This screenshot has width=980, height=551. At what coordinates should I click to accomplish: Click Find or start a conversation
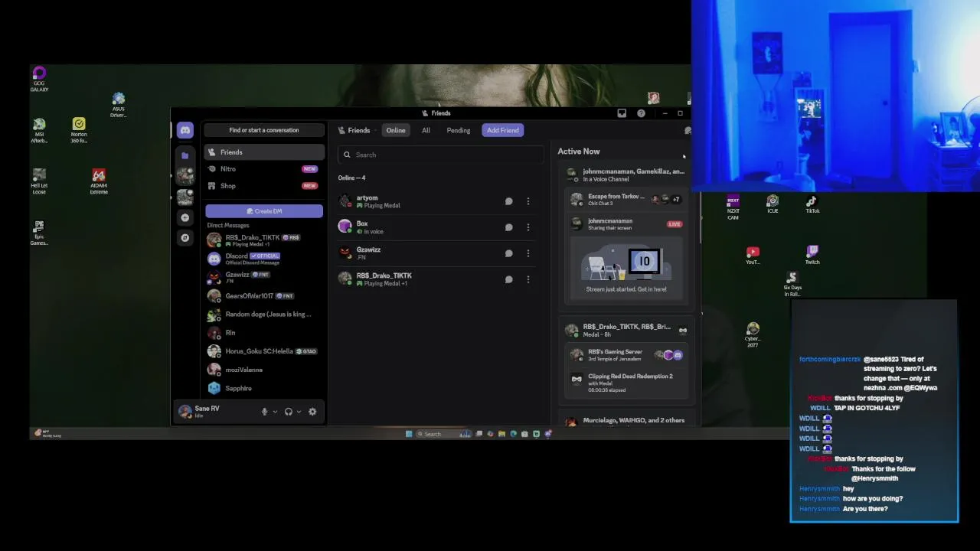click(264, 130)
